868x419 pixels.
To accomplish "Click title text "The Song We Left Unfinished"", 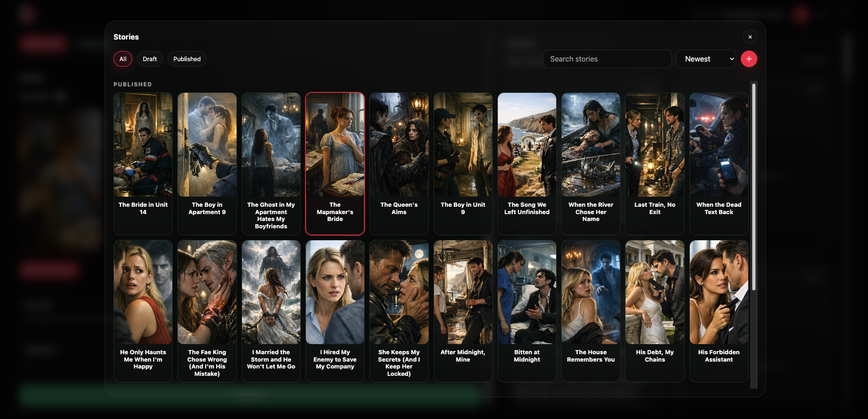I will [x=527, y=208].
